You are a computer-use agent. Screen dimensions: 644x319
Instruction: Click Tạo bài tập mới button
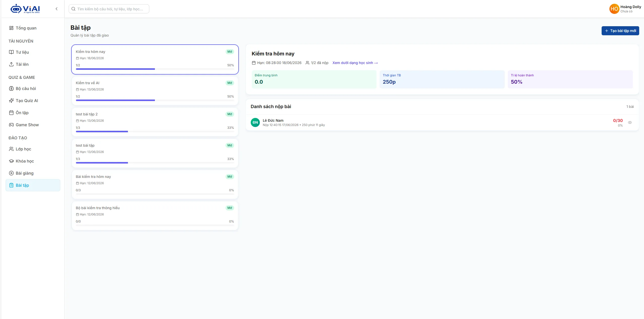(x=620, y=31)
